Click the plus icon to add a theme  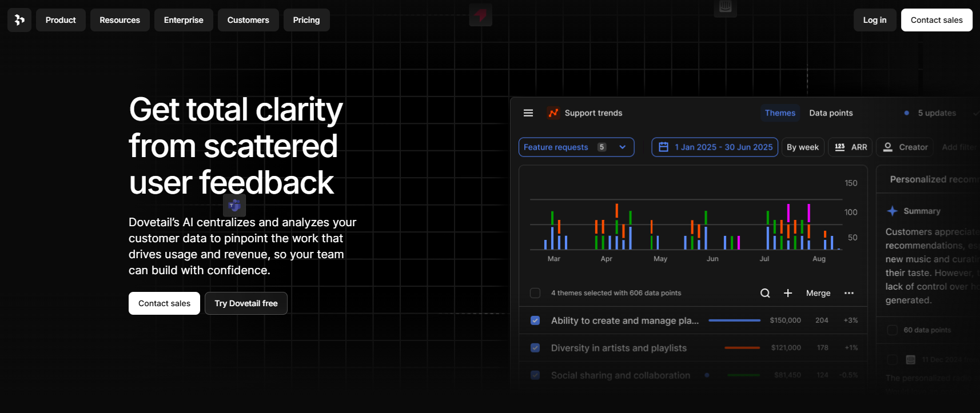pos(788,293)
